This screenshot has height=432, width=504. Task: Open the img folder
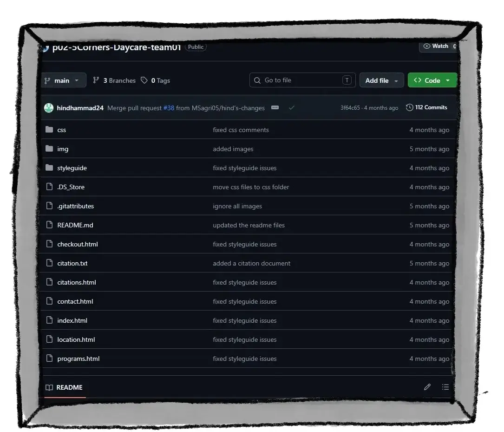63,149
